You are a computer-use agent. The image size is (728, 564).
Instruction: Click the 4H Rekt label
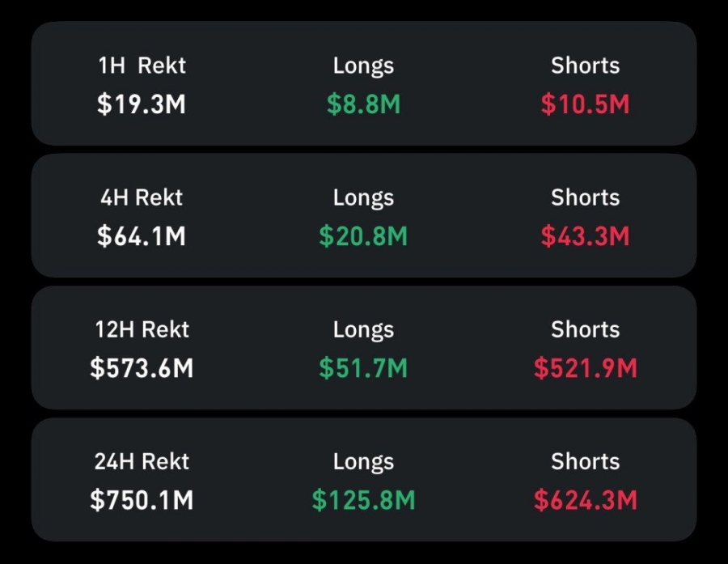142,197
